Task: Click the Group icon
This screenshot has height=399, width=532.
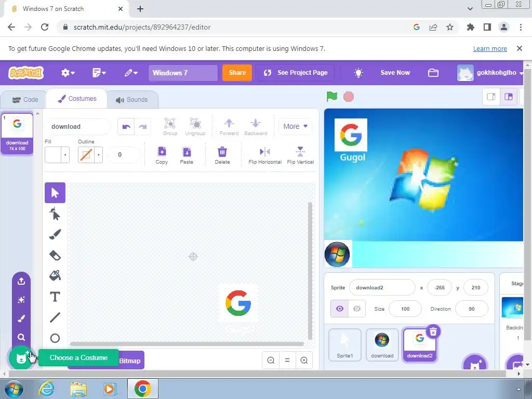Action: coord(170,127)
